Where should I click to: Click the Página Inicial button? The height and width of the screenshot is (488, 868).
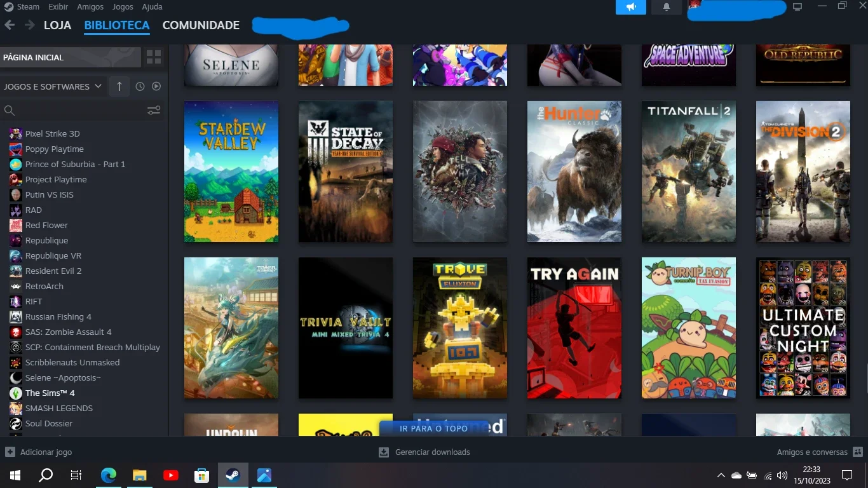coord(71,57)
